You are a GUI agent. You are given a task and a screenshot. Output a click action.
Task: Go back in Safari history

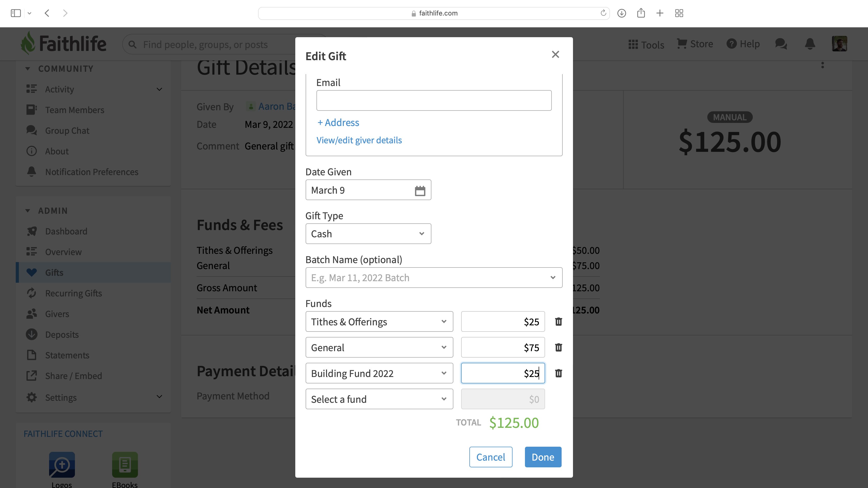click(x=47, y=13)
